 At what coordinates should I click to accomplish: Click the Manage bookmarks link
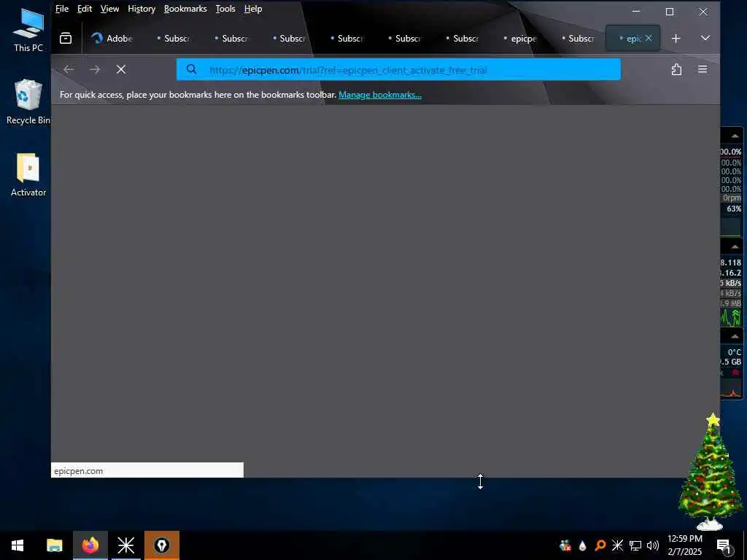click(379, 95)
